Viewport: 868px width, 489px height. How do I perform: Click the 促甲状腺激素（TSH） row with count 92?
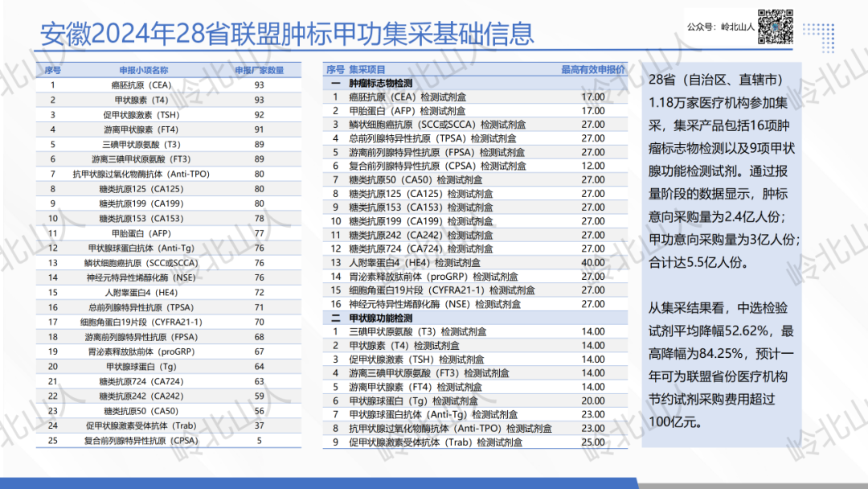pyautogui.click(x=144, y=115)
